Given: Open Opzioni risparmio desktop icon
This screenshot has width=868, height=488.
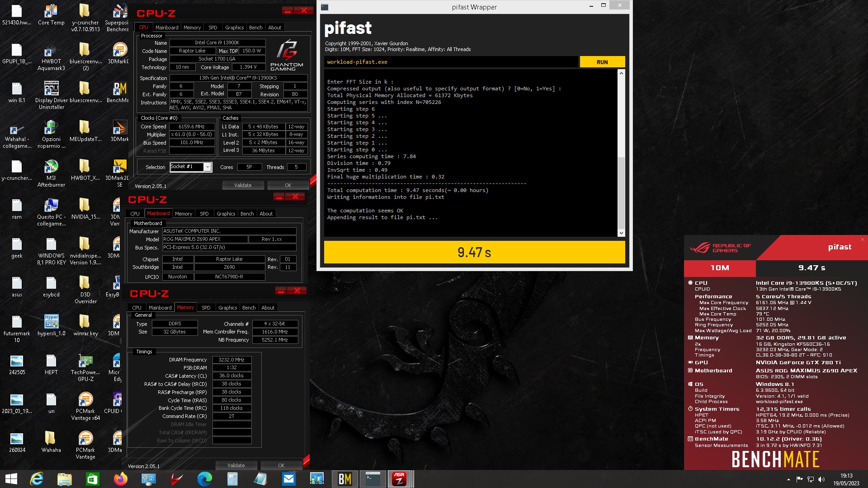Looking at the screenshot, I should [x=51, y=135].
